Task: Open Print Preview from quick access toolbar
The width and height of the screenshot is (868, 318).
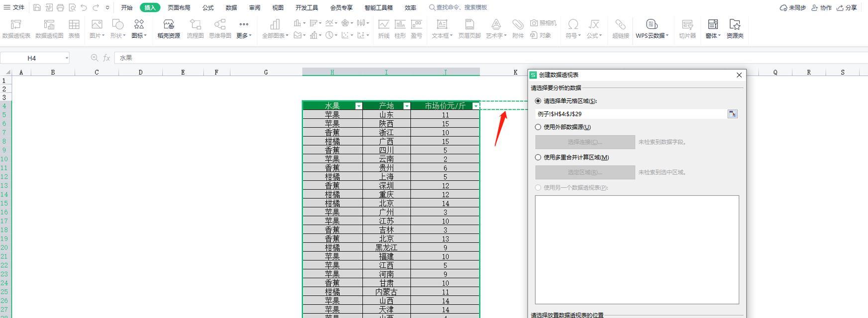Action: point(72,7)
